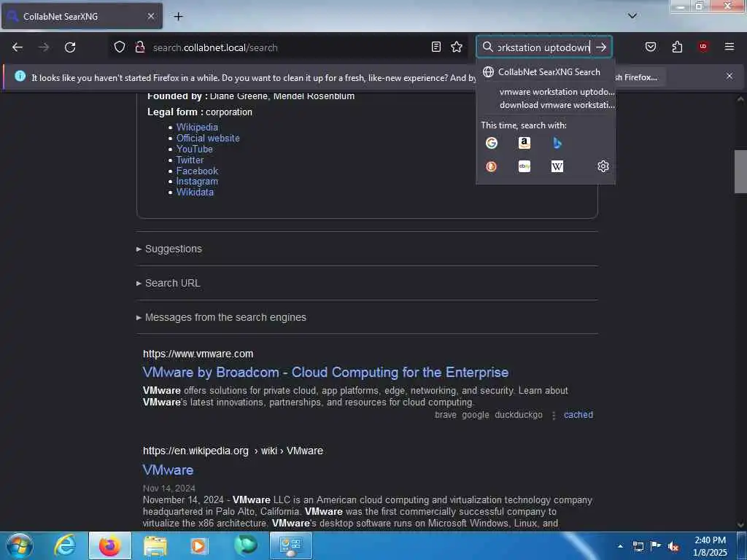
Task: Open the Wikidata infobox link
Action: click(195, 192)
